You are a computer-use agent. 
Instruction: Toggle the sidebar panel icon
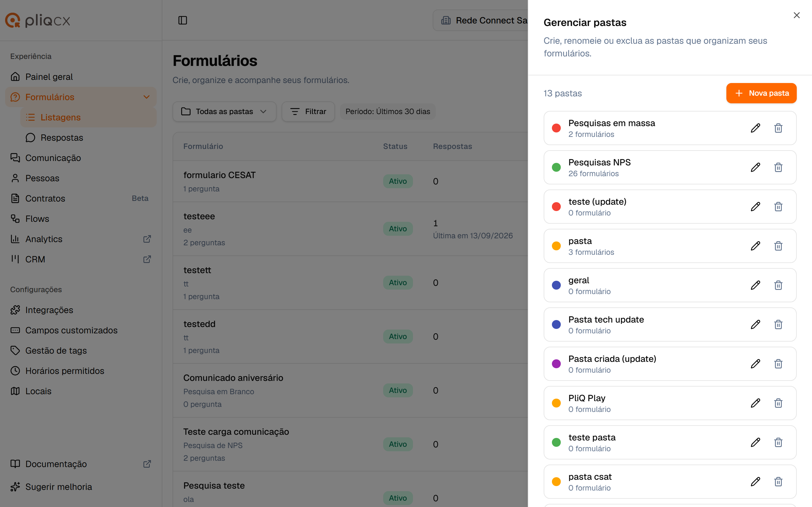(x=182, y=21)
